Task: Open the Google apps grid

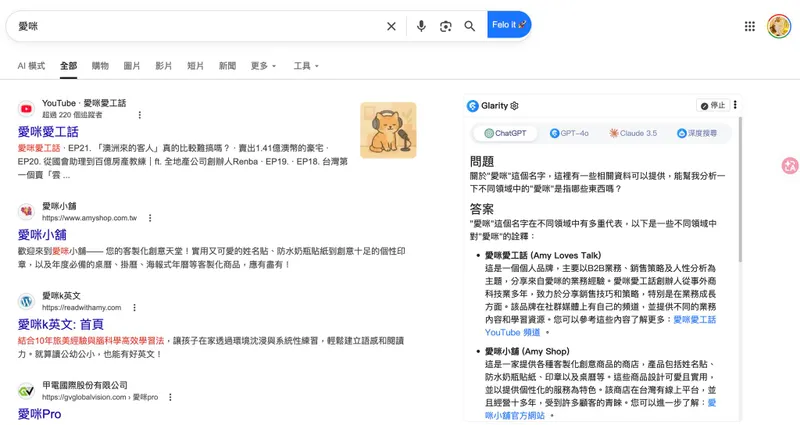Action: 749,26
